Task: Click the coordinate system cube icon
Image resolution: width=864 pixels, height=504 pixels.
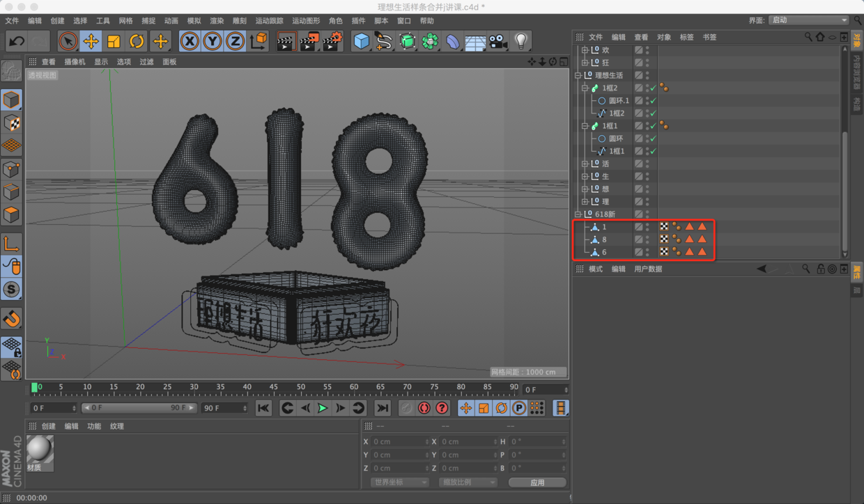Action: [x=259, y=41]
